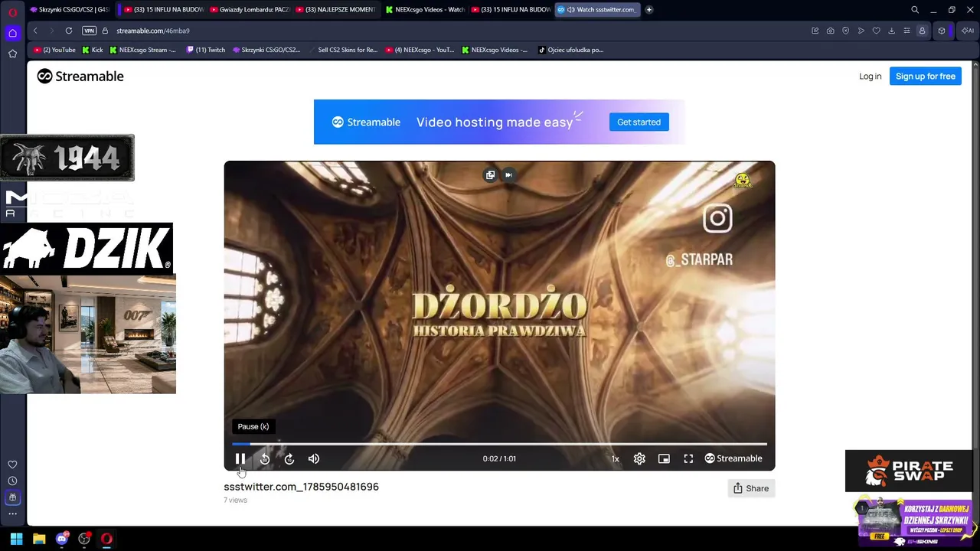Go back with the browser back arrow
Screen dimensions: 980x551
pos(35,31)
